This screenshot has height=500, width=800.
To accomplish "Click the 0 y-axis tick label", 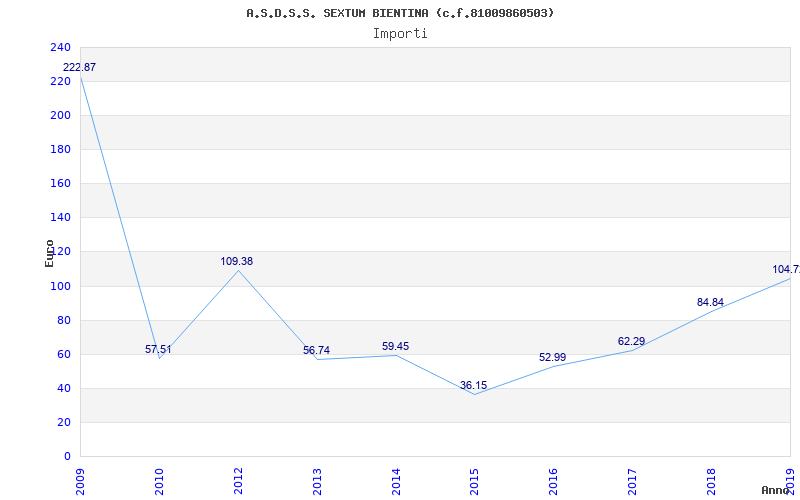I will click(67, 457).
